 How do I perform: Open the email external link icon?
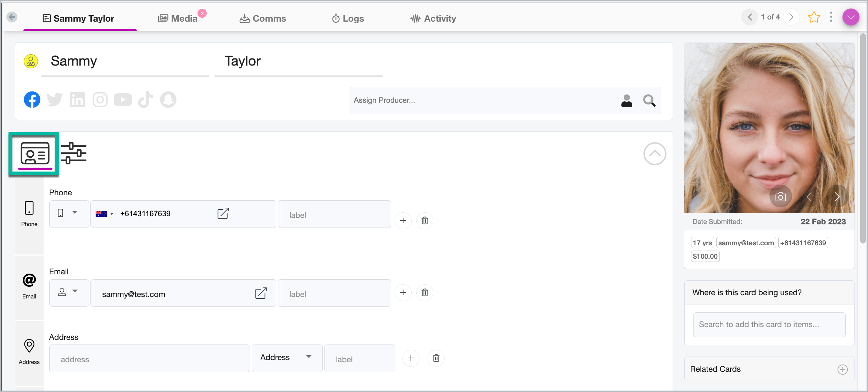coord(261,293)
